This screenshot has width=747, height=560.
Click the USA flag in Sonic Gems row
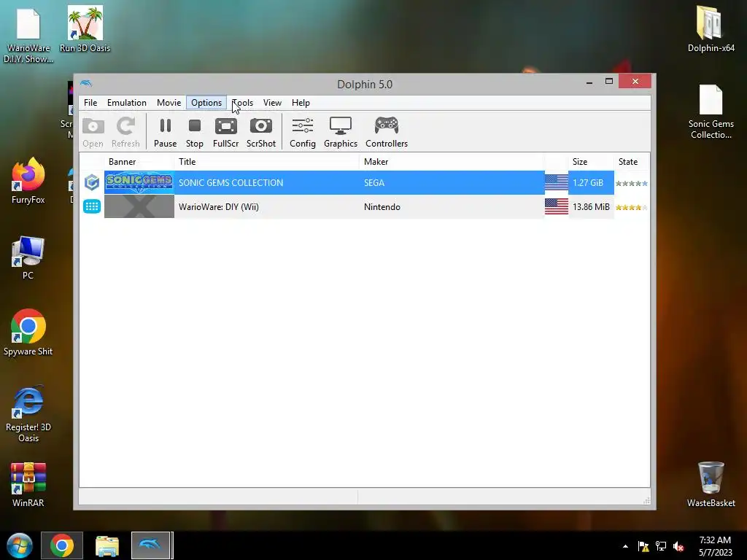point(557,183)
